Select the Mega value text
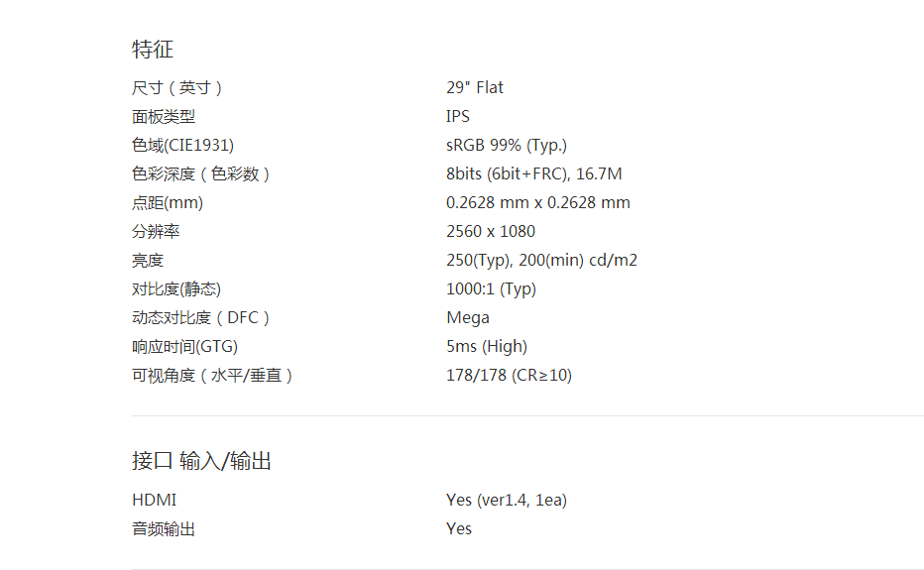The height and width of the screenshot is (570, 924). point(468,317)
